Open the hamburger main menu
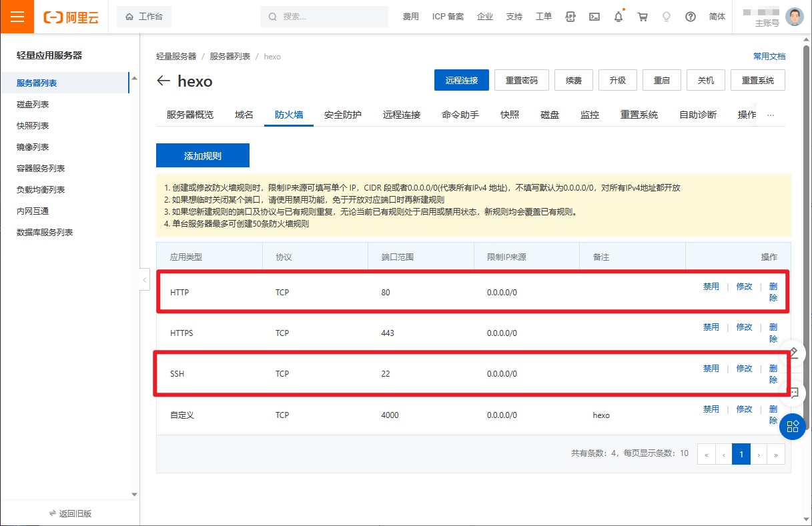Screen dimensions: 812x526 17,17
